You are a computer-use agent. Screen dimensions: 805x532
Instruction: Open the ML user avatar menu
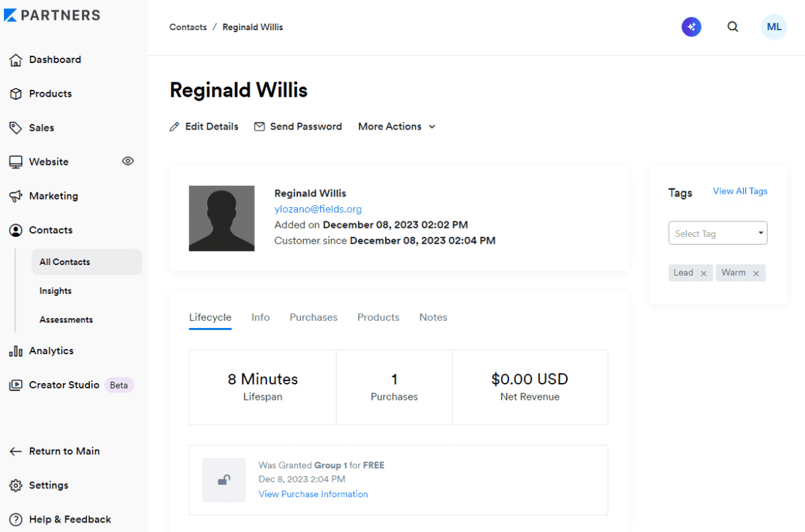pyautogui.click(x=774, y=27)
